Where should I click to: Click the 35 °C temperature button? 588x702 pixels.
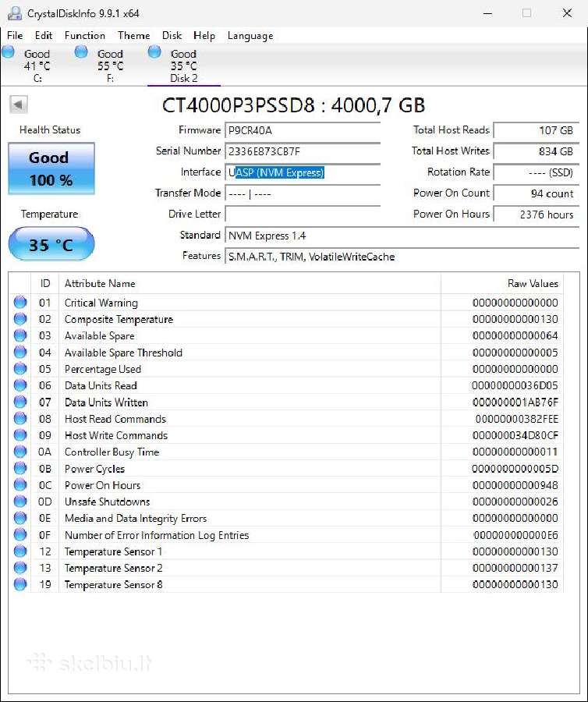click(51, 244)
